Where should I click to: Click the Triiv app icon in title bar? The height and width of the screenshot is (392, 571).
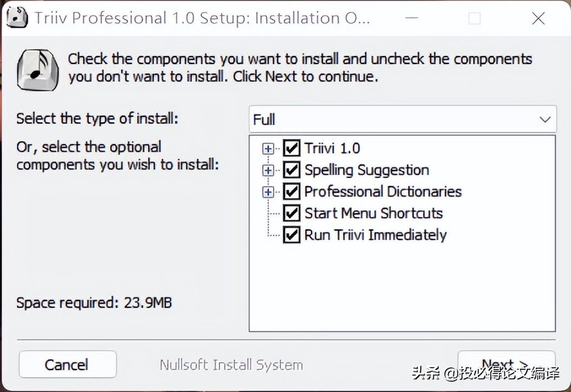tap(16, 18)
